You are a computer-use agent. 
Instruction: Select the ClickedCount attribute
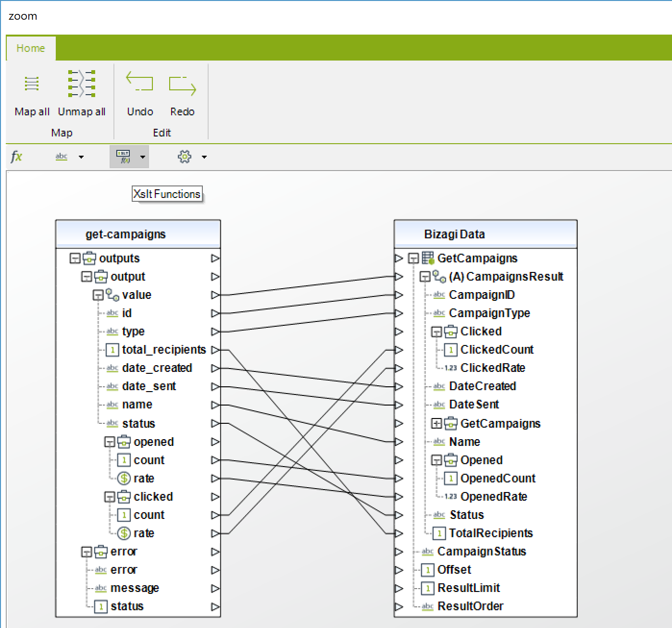(497, 350)
